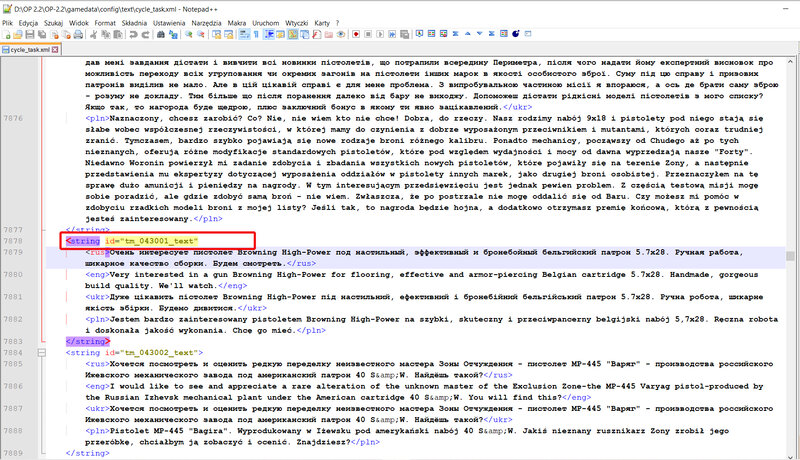
Task: Toggle show all characters pilcrow icon
Action: (256, 34)
